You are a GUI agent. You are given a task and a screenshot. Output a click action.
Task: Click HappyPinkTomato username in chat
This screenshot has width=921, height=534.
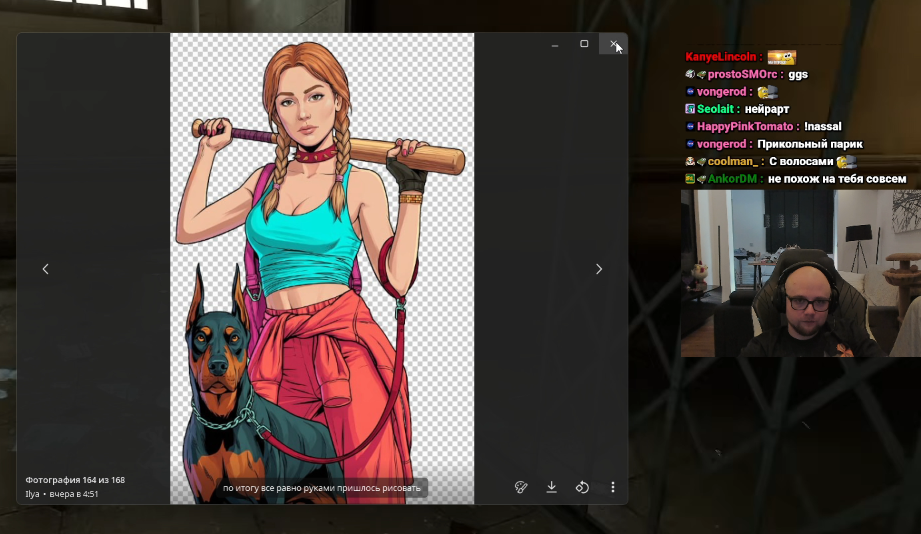(x=745, y=126)
